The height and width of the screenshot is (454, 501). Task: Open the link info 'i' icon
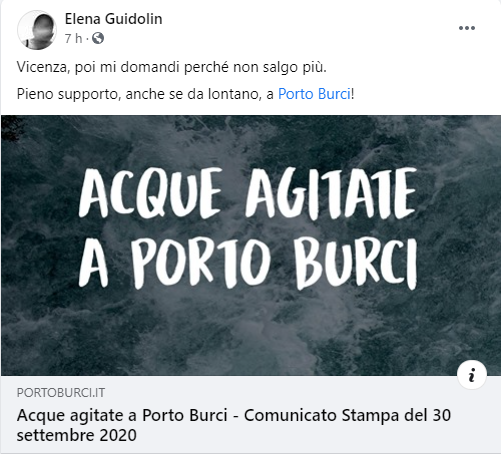pos(472,375)
